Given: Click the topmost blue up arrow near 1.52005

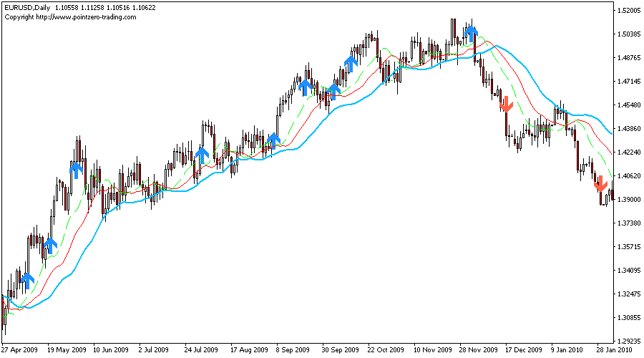Looking at the screenshot, I should pos(471,31).
